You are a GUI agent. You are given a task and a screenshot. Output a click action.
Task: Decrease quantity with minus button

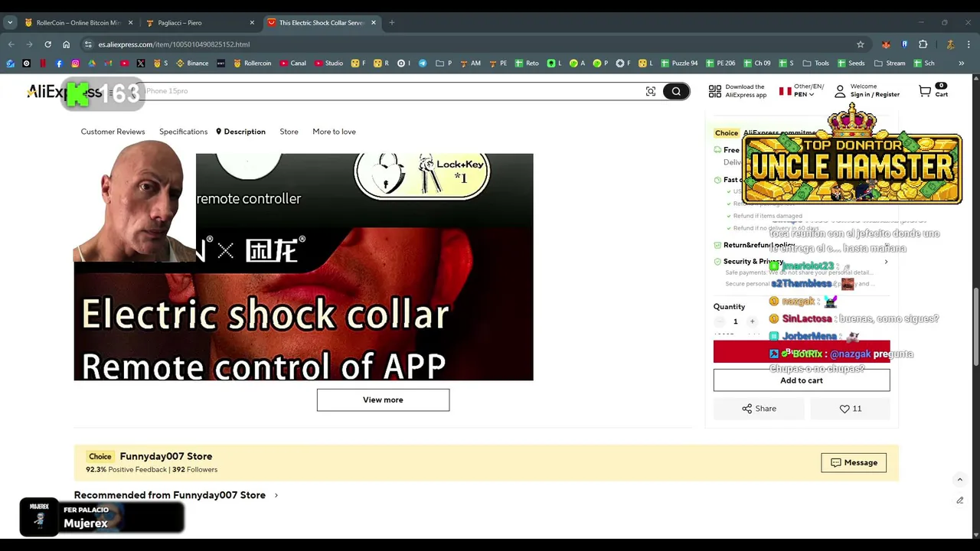(719, 321)
